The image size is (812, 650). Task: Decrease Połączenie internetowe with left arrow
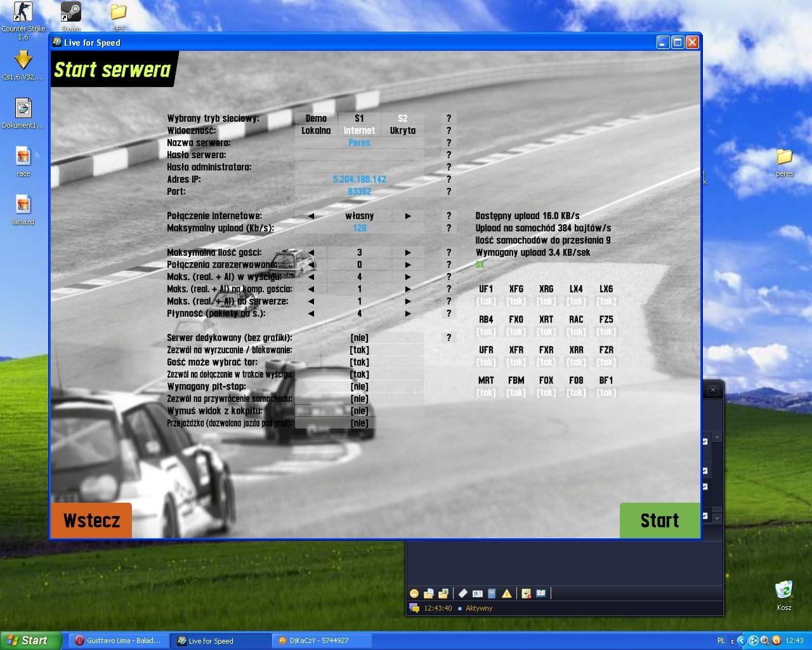(x=311, y=216)
